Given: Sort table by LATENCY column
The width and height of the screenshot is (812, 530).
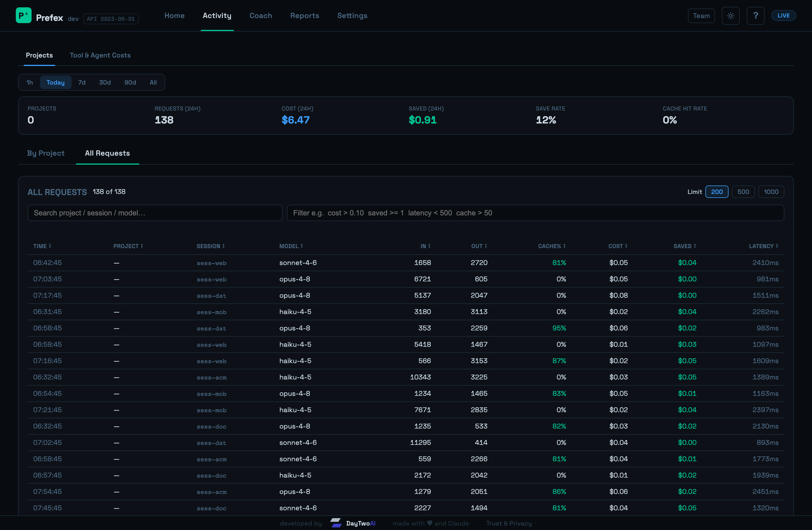Looking at the screenshot, I should 764,246.
